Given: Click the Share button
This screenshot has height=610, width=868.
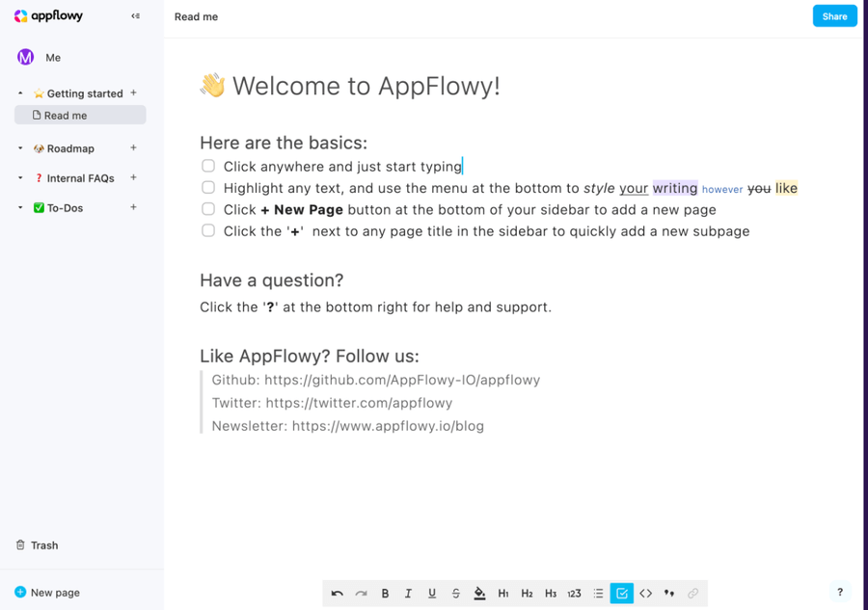Looking at the screenshot, I should click(x=834, y=16).
